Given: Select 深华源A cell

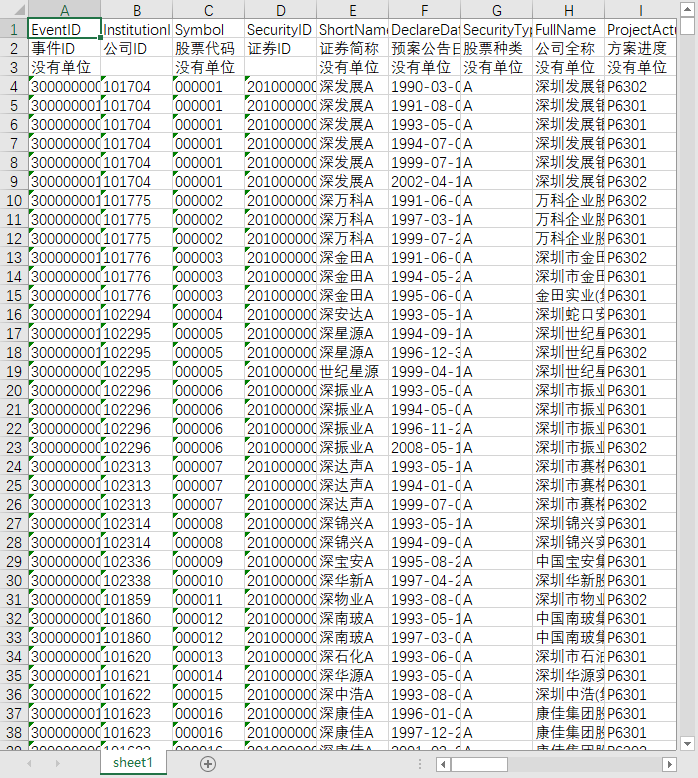Looking at the screenshot, I should (353, 675).
